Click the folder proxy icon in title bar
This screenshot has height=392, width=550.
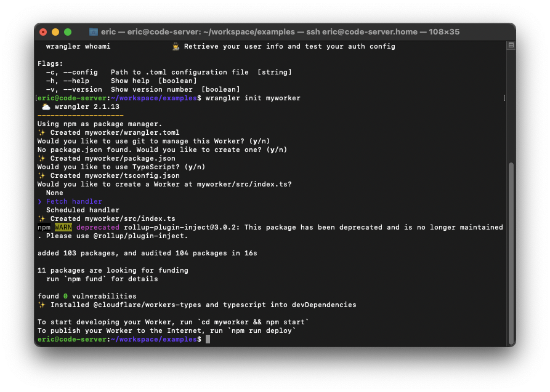94,32
